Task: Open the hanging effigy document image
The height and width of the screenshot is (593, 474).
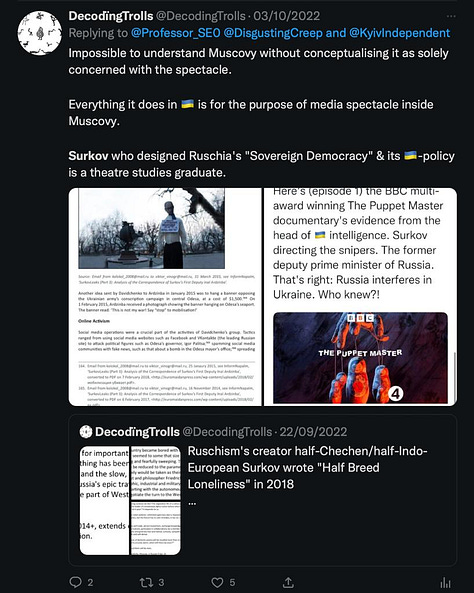Action: tap(165, 296)
